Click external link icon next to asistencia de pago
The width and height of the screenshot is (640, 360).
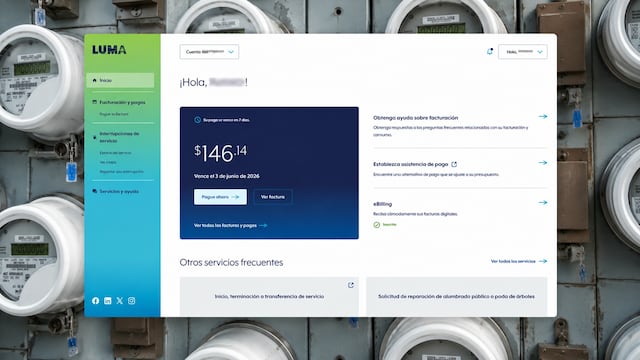(454, 164)
